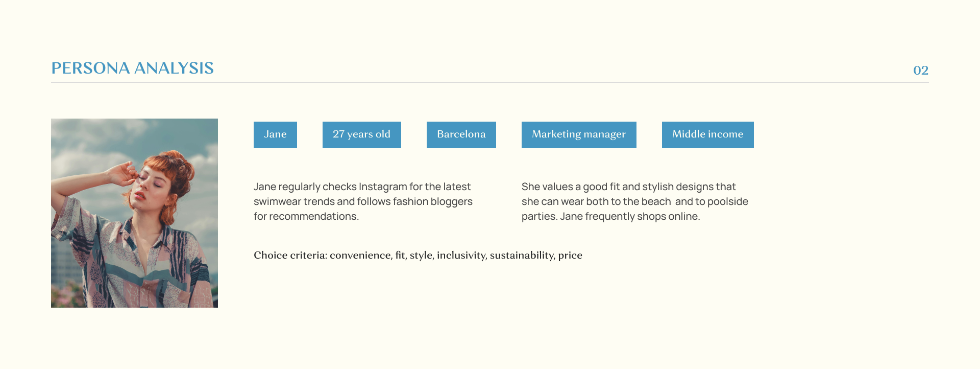
Task: Click the divider line under the heading
Action: [x=490, y=82]
